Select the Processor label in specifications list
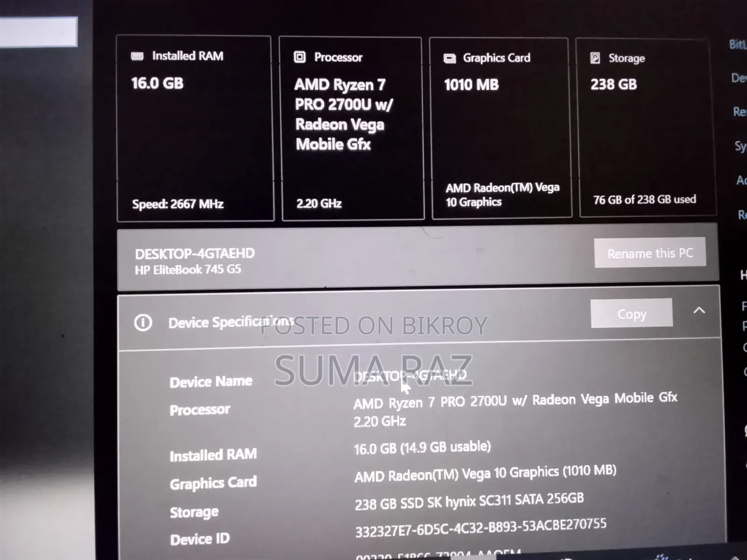 pos(200,410)
